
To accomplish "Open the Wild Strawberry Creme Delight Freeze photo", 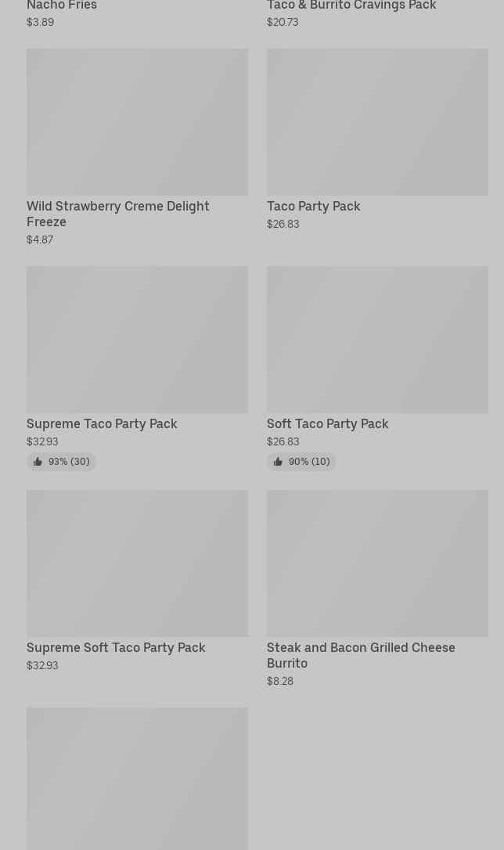I will tap(137, 122).
